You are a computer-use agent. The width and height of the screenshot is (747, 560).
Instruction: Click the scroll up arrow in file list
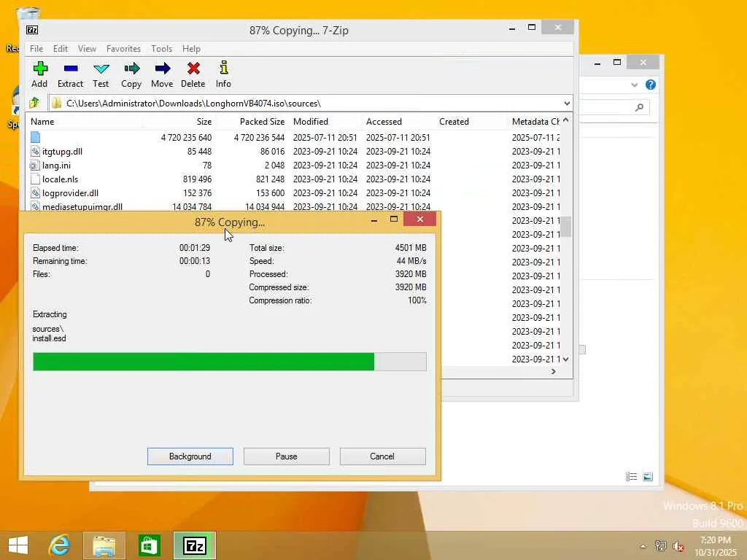[x=565, y=120]
